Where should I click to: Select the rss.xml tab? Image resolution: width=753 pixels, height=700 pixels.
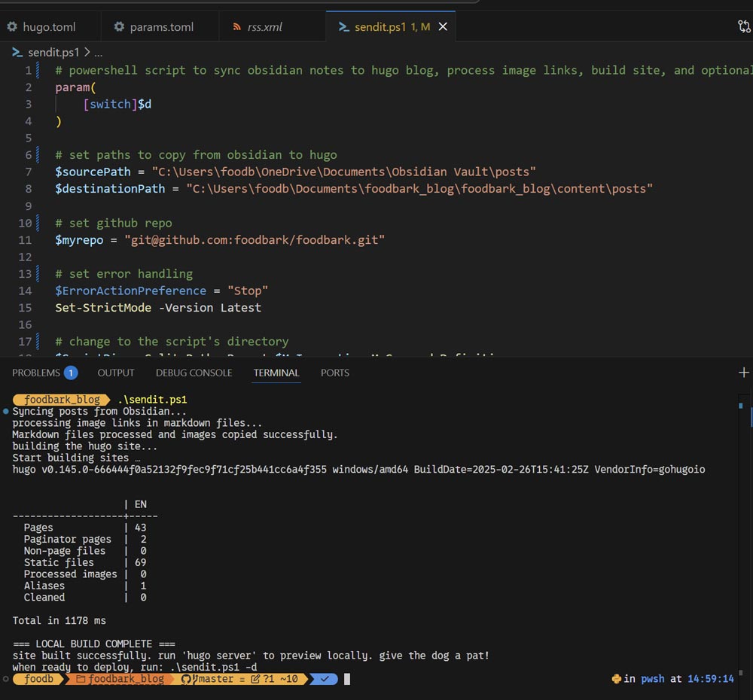pyautogui.click(x=264, y=27)
